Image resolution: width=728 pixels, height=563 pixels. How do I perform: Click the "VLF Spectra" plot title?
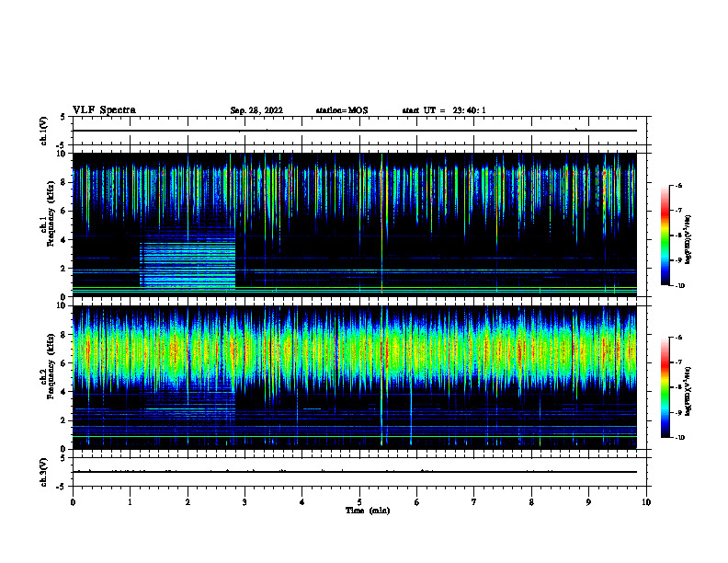pos(104,110)
